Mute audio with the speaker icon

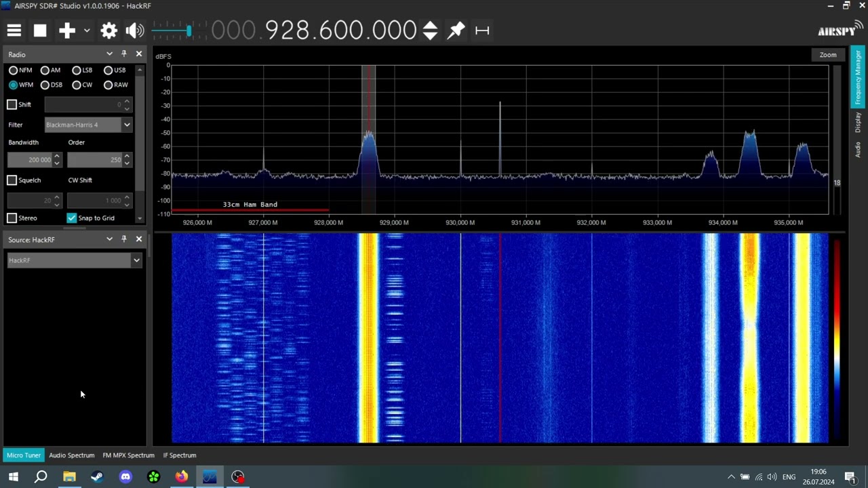135,30
